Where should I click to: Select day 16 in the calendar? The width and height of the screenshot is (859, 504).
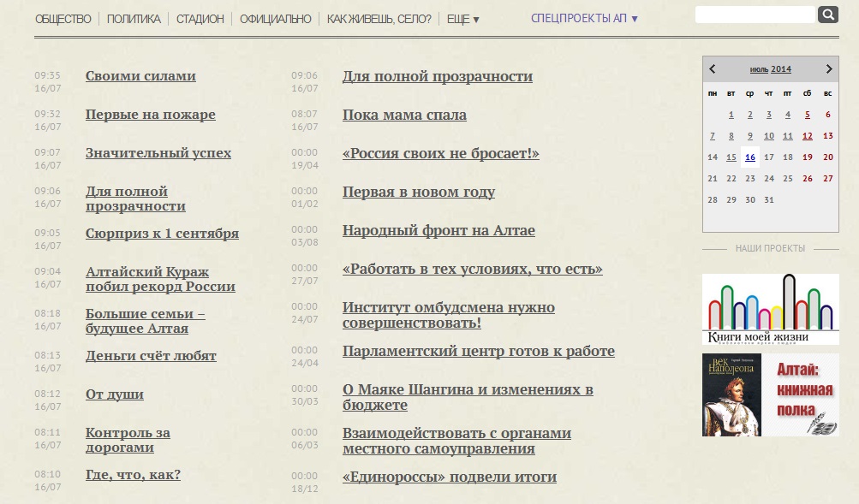pos(750,157)
